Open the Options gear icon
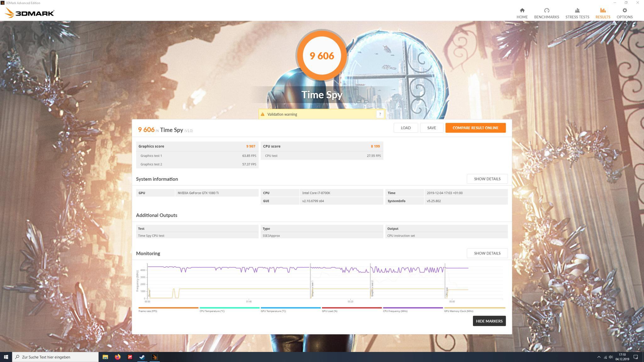644x362 pixels. point(625,10)
